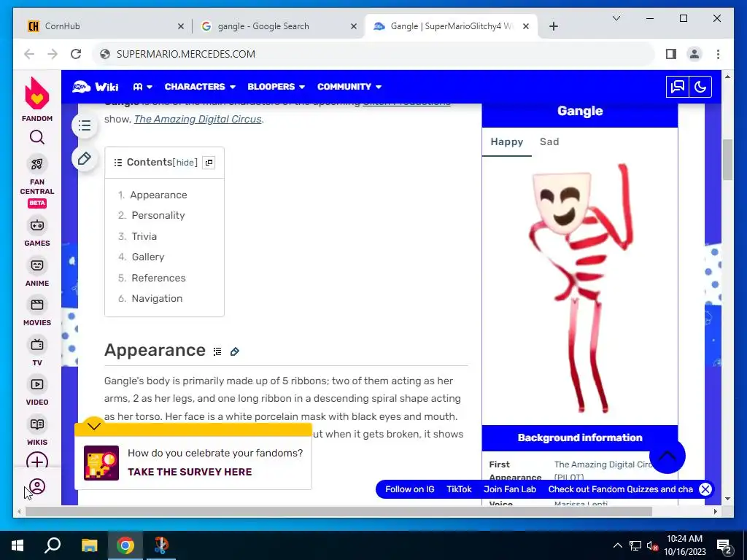Hide the Contents box
The height and width of the screenshot is (560, 747).
[x=185, y=163]
